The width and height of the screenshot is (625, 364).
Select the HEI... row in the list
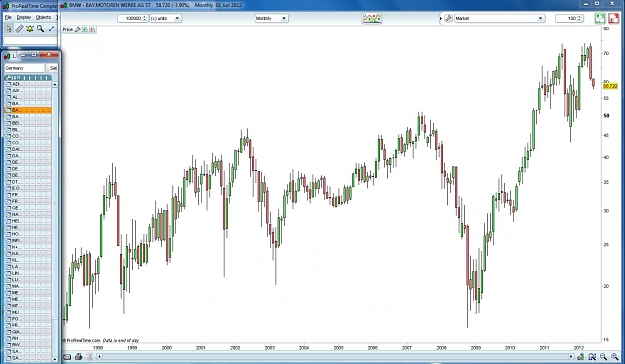(28, 221)
